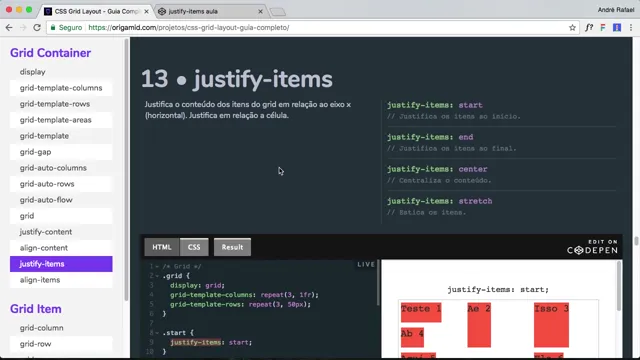Click the Result preview vertical scrollbar

pos(619,286)
